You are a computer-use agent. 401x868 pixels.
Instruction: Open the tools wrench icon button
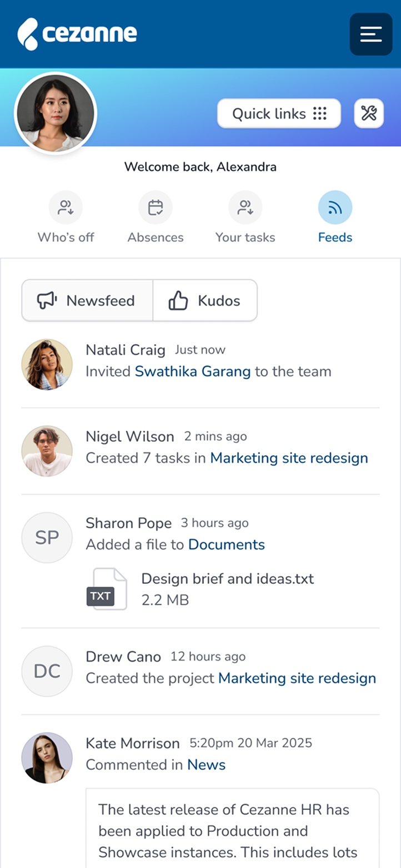point(369,113)
